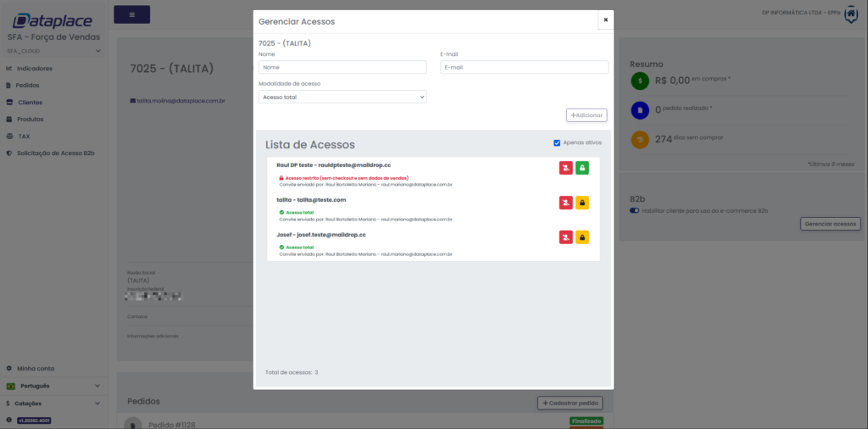Click green unlock icon for Raul DP teste
This screenshot has width=868, height=429.
(582, 169)
